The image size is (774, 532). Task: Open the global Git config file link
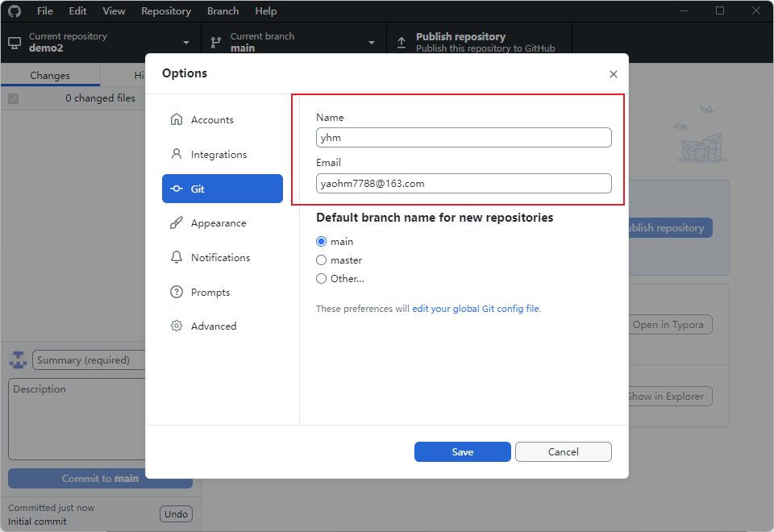coord(476,309)
